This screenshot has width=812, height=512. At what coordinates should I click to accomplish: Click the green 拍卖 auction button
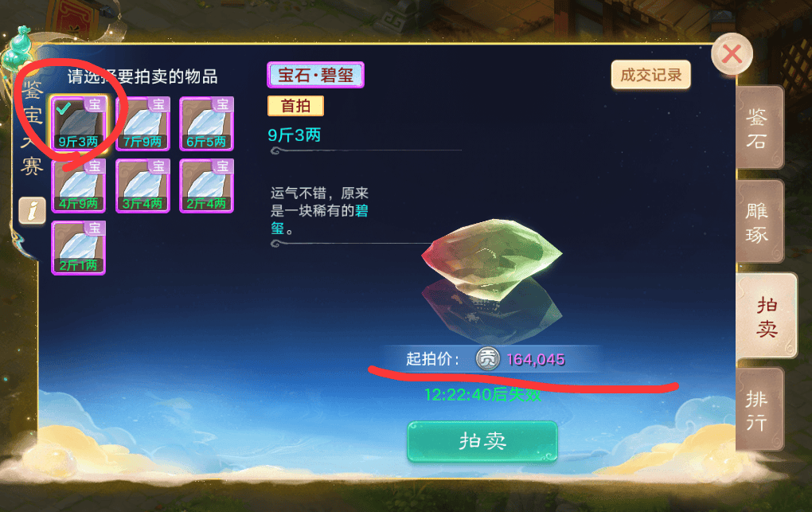pyautogui.click(x=482, y=441)
